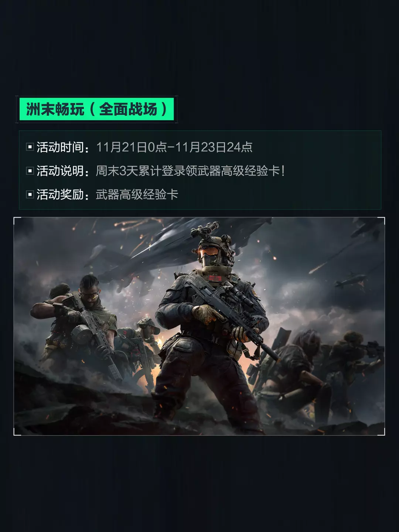Viewport: 399px width, 532px height.
Task: Click the top-right corner bracket of image
Action: (382, 221)
